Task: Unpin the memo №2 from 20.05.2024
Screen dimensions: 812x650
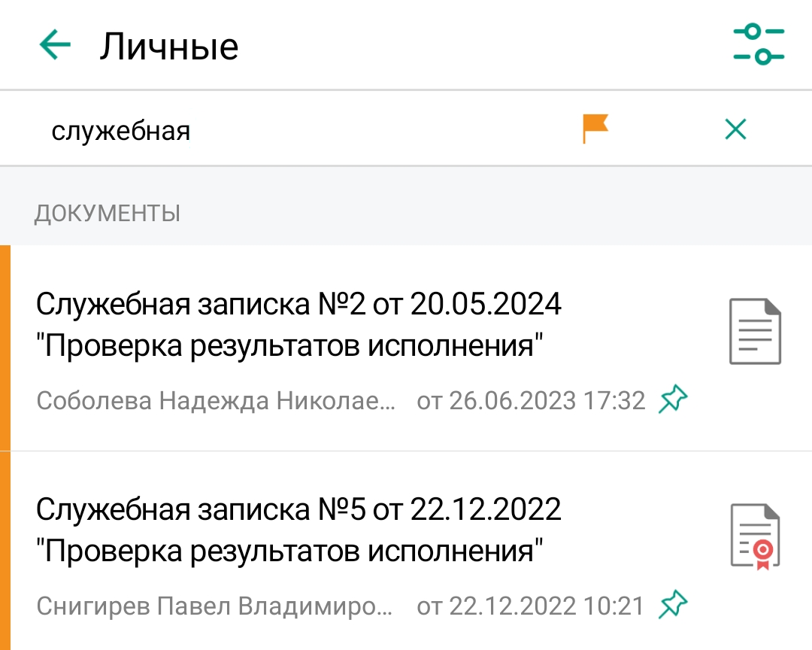Action: tap(673, 399)
